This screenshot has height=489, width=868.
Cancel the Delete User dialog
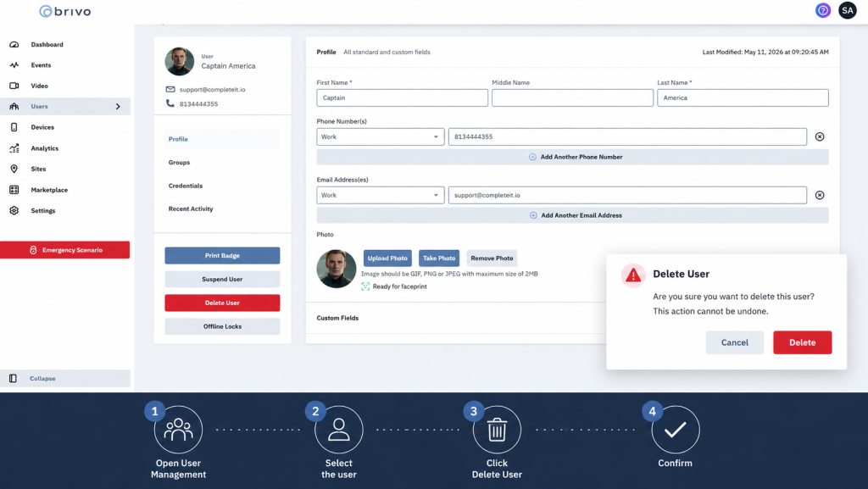735,342
